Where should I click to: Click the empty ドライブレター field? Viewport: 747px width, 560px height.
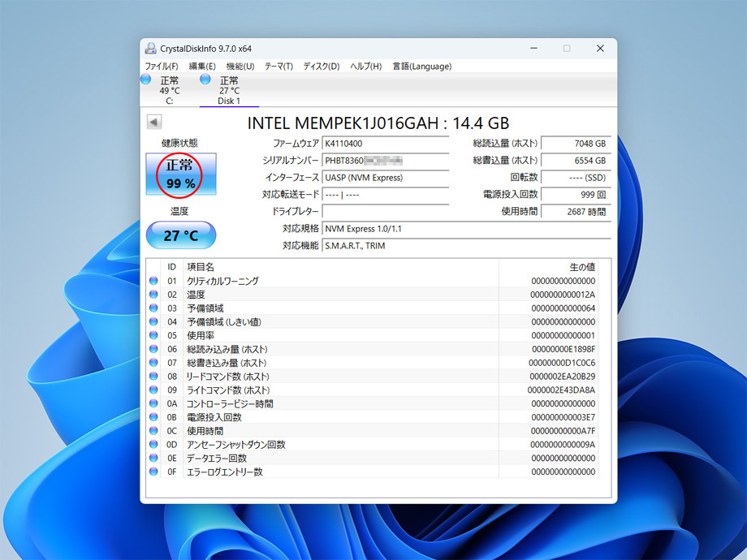tap(386, 211)
